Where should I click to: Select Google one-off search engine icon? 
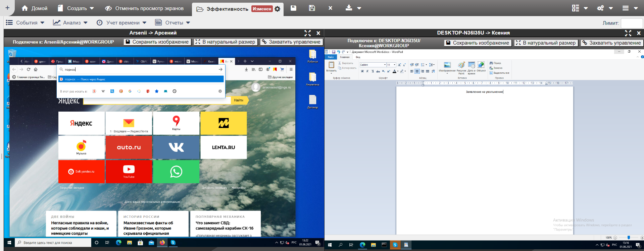pos(130,91)
